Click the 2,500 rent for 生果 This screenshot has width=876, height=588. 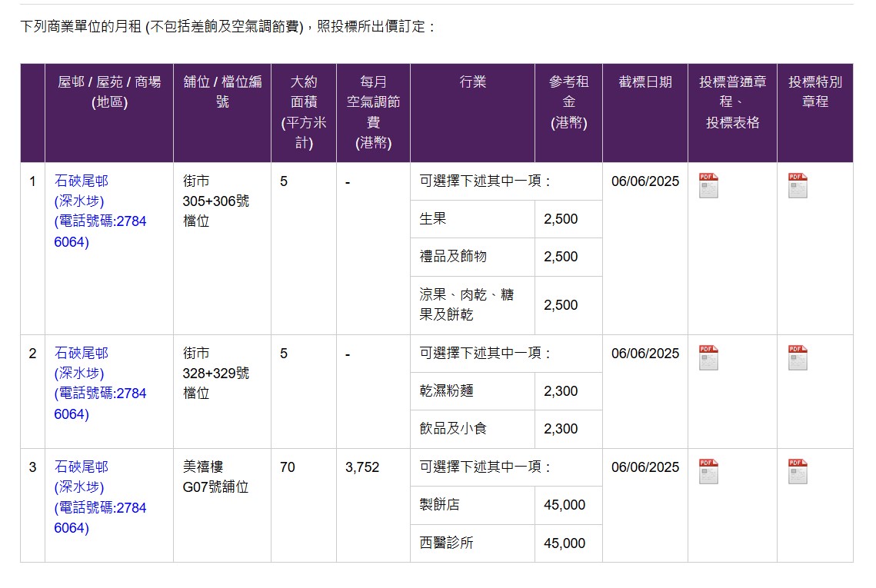pos(561,219)
